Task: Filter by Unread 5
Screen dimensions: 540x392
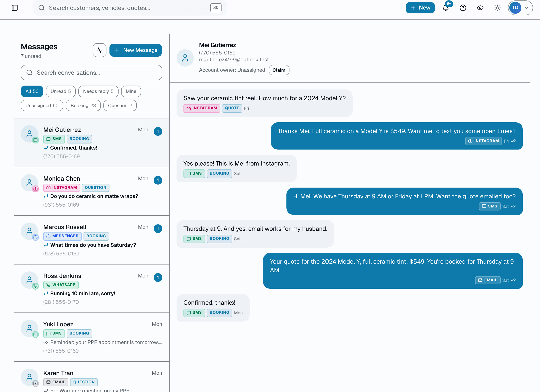Action: (61, 91)
